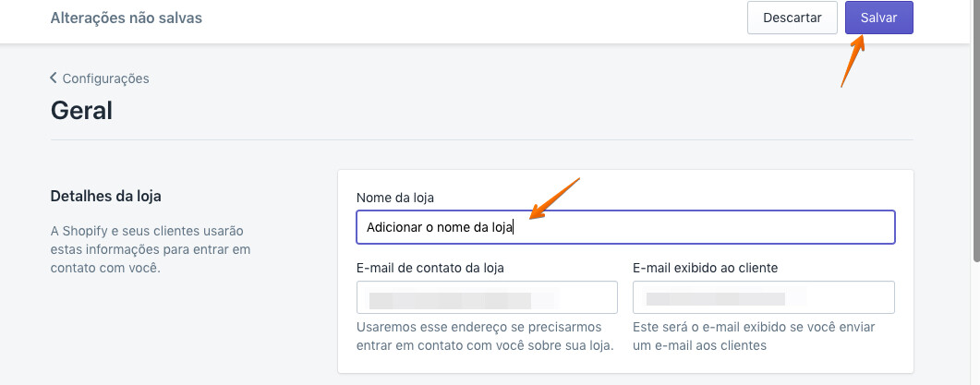Viewport: 980px width, 385px height.
Task: Click the page's vertical scrollbar
Action: pos(975,138)
